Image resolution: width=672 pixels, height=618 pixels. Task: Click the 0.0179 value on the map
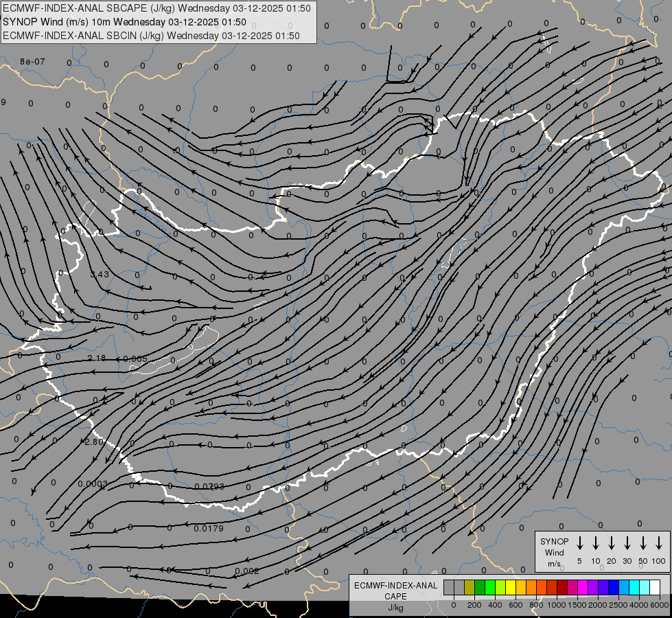point(209,528)
